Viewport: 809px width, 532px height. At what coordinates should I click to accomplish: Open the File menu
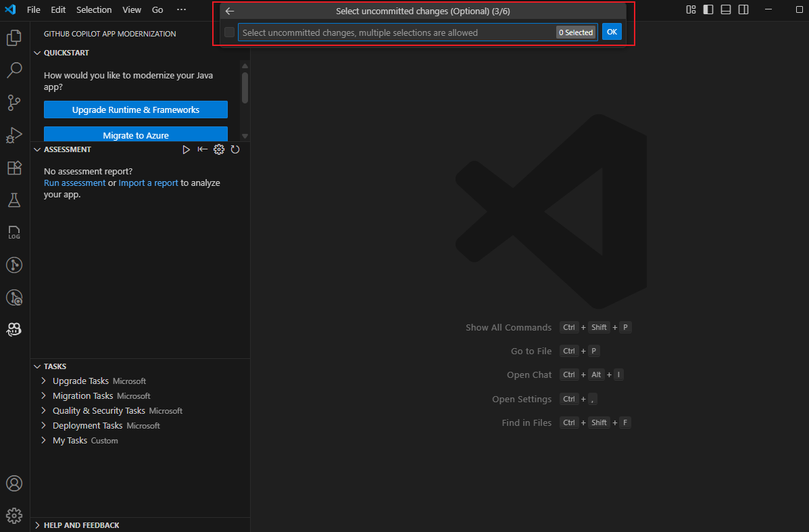coord(33,9)
